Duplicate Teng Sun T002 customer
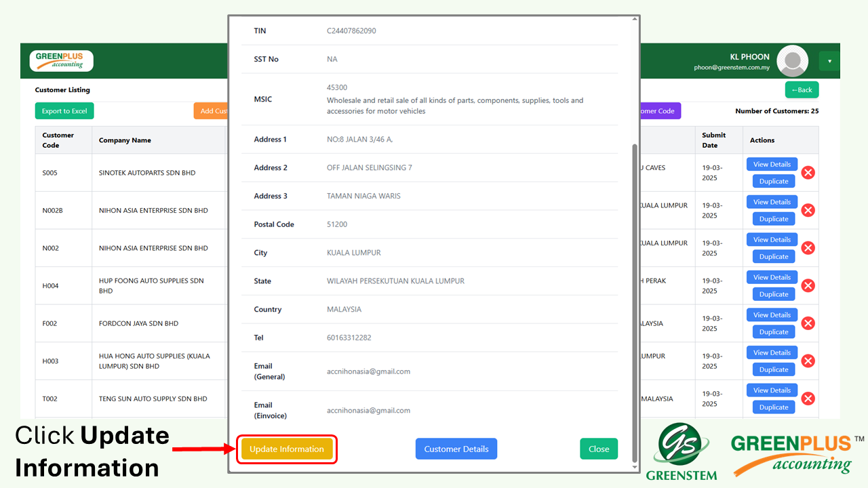This screenshot has height=488, width=868. [774, 407]
